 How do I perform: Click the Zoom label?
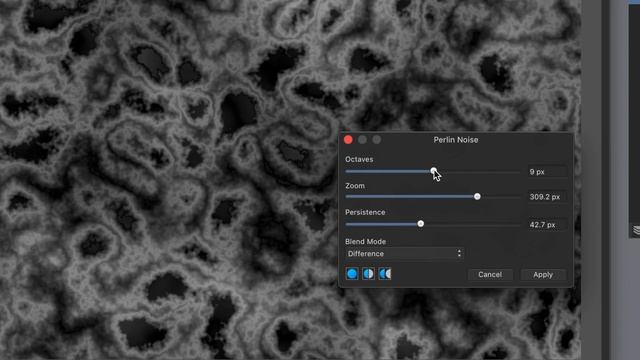355,186
